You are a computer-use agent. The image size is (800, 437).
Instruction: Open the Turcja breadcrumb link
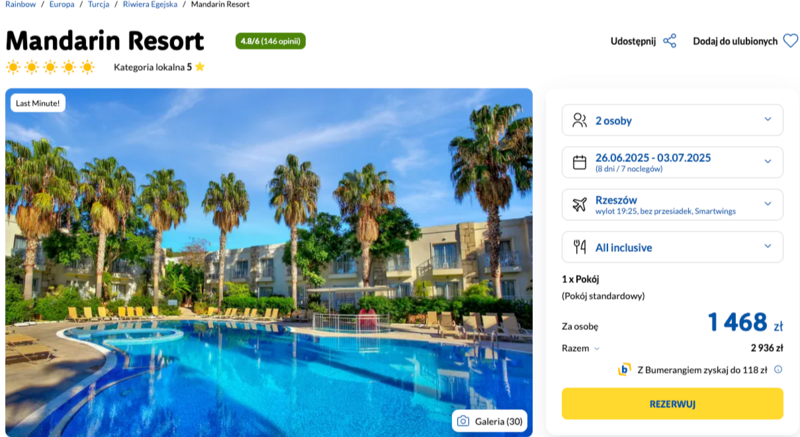pos(98,4)
